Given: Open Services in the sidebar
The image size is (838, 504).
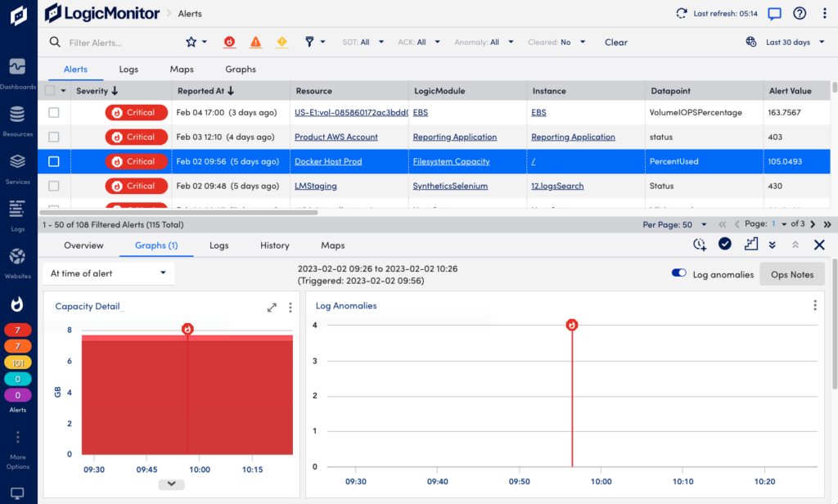Looking at the screenshot, I should [18, 169].
